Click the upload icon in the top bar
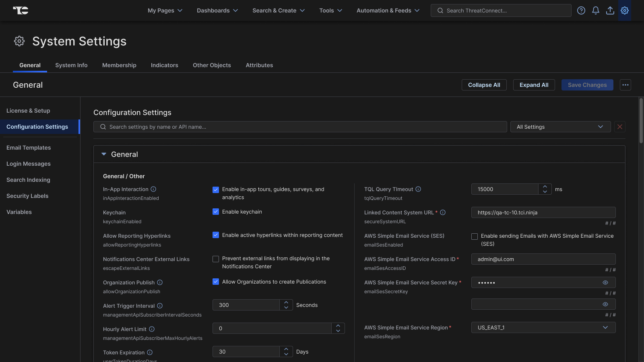 point(610,10)
